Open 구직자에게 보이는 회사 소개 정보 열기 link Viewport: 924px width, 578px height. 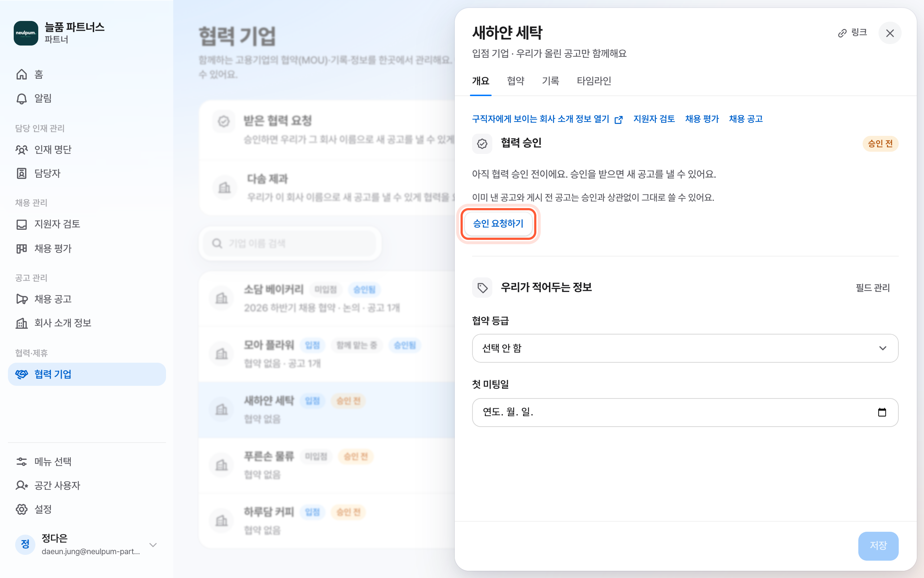click(548, 119)
